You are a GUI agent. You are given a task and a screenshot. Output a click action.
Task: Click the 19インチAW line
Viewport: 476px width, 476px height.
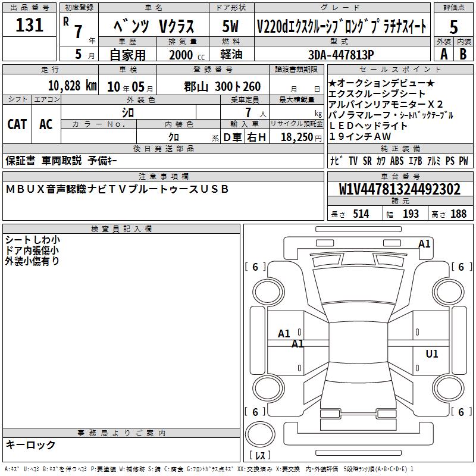pyautogui.click(x=360, y=137)
